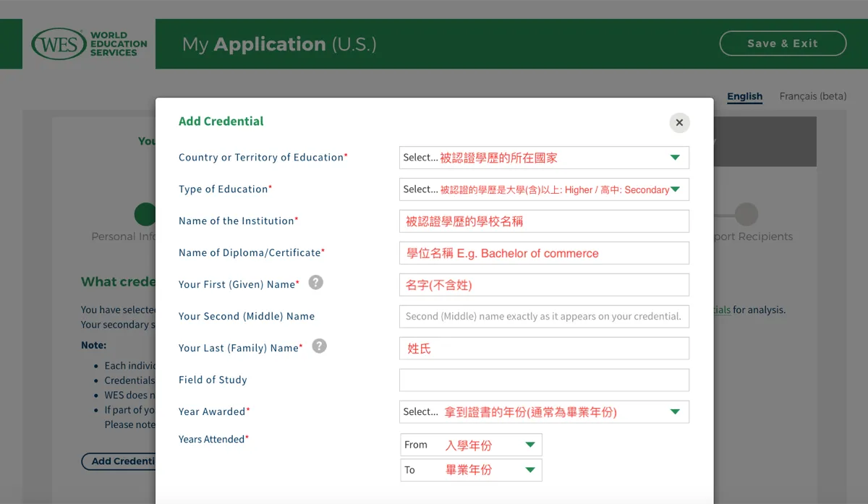Click the Field of Study input

[544, 380]
